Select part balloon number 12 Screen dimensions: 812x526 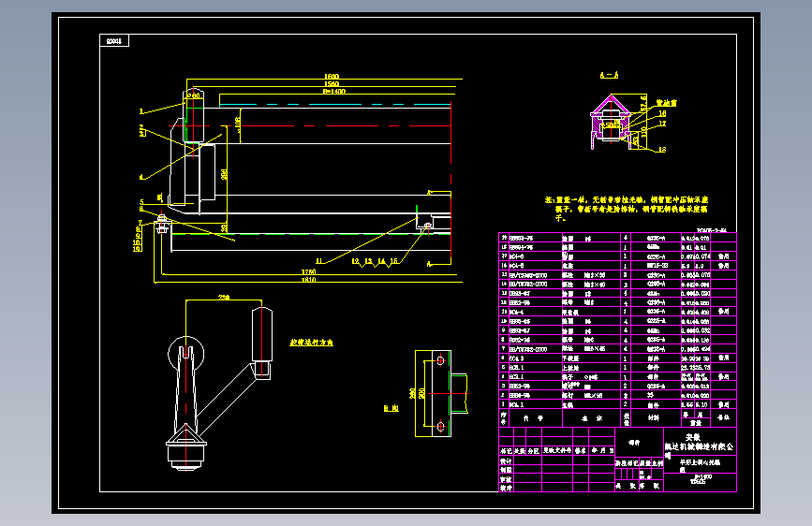pos(356,261)
